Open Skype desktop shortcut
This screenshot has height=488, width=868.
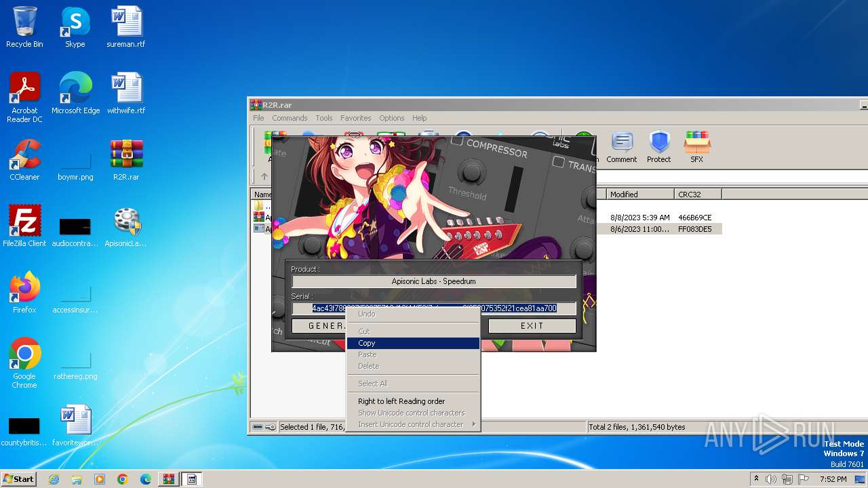[x=75, y=27]
